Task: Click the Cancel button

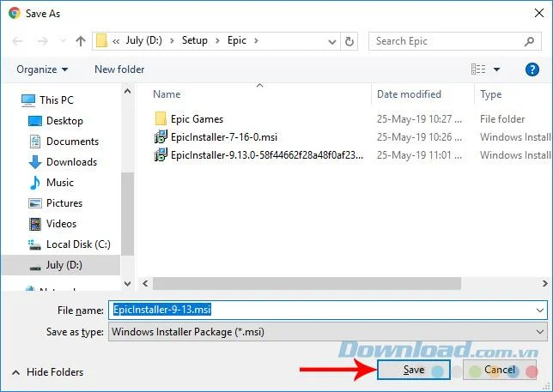Action: click(x=500, y=370)
